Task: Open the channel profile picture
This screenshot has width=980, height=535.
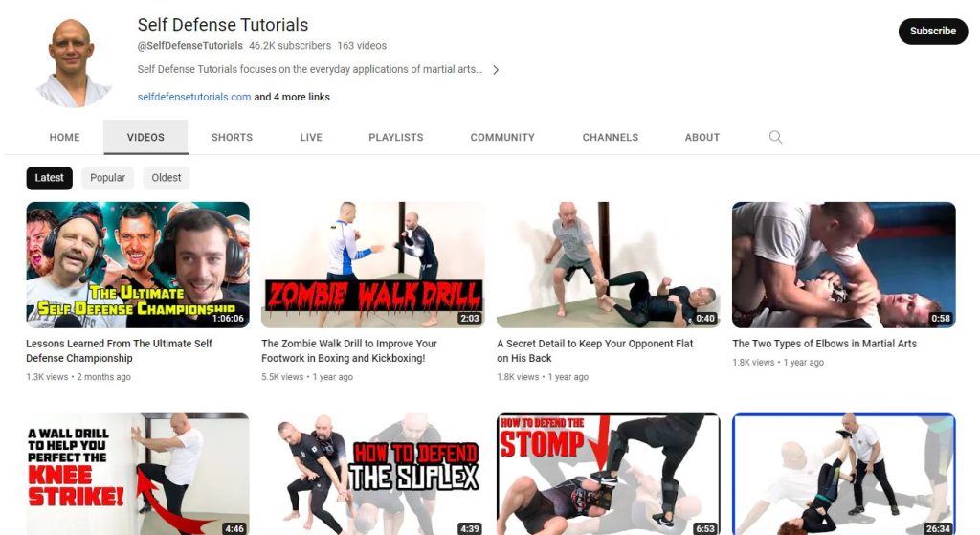Action: [x=73, y=61]
